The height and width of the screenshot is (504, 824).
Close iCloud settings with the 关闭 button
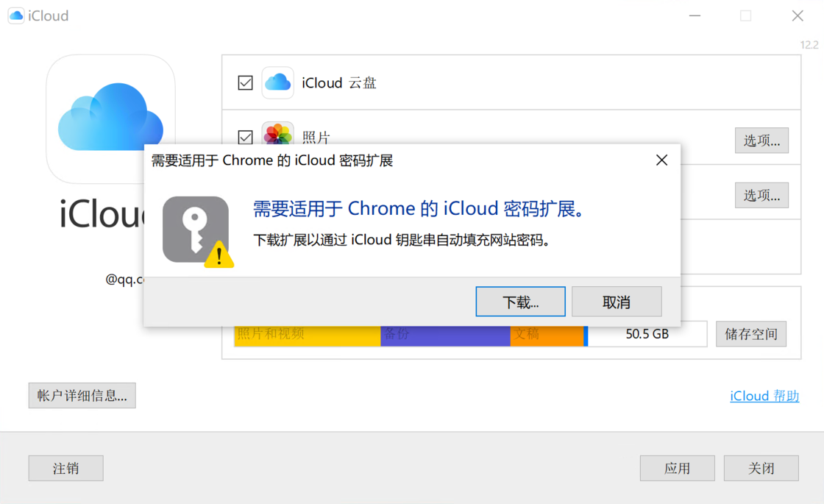[761, 468]
